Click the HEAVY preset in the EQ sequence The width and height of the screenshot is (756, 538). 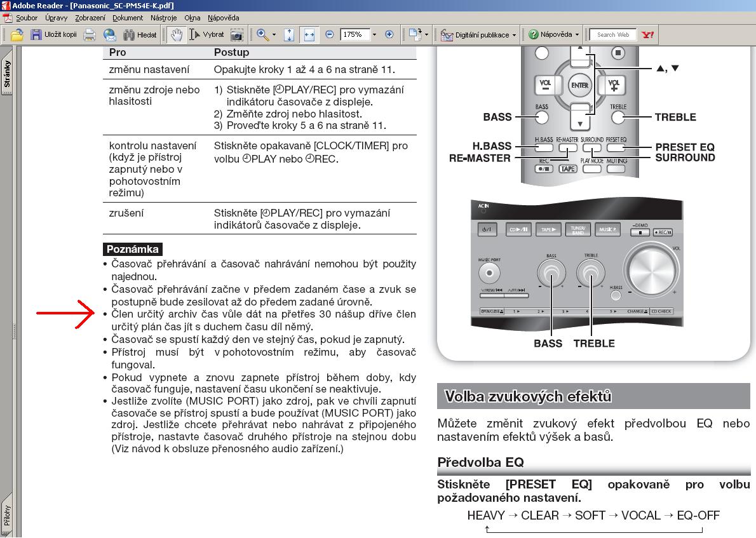click(486, 515)
